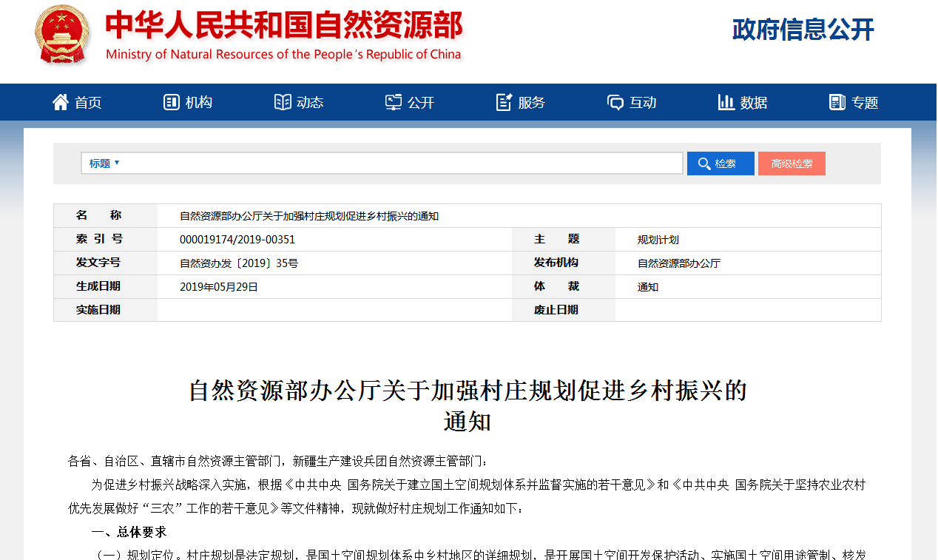Open the 公开 menu item

(x=421, y=103)
